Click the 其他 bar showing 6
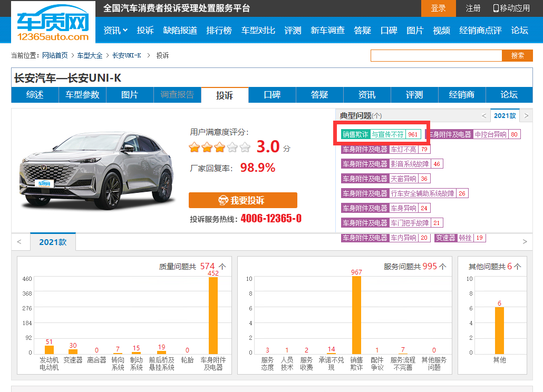Viewport: 543px width, 392px height. (499, 330)
